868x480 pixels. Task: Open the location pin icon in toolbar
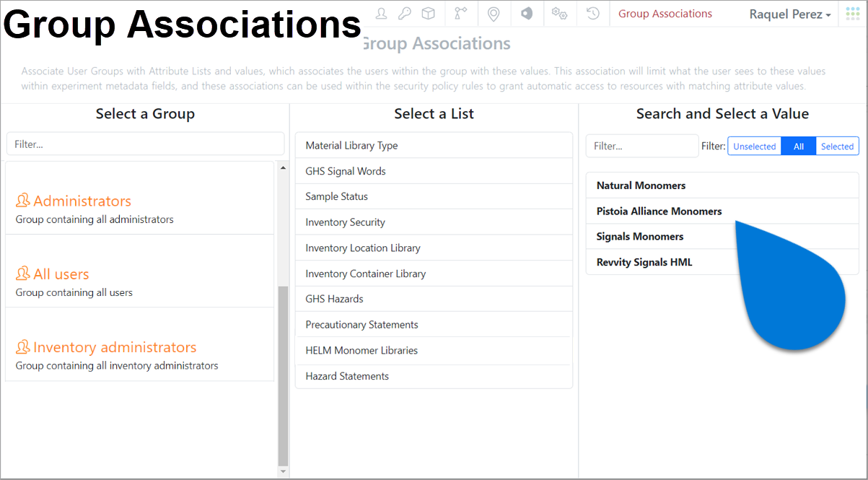(494, 14)
